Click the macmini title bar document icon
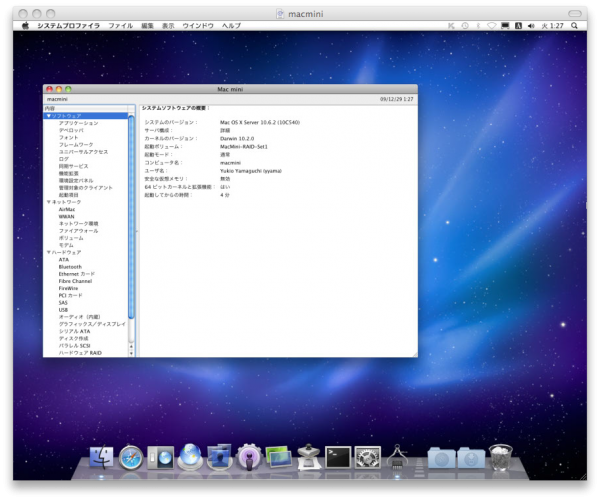600x500 pixels. click(280, 14)
